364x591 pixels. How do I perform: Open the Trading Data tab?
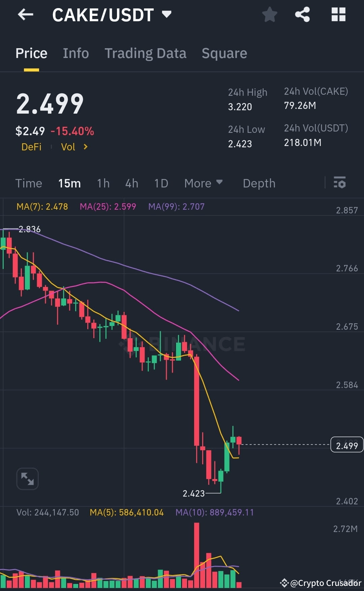point(146,53)
